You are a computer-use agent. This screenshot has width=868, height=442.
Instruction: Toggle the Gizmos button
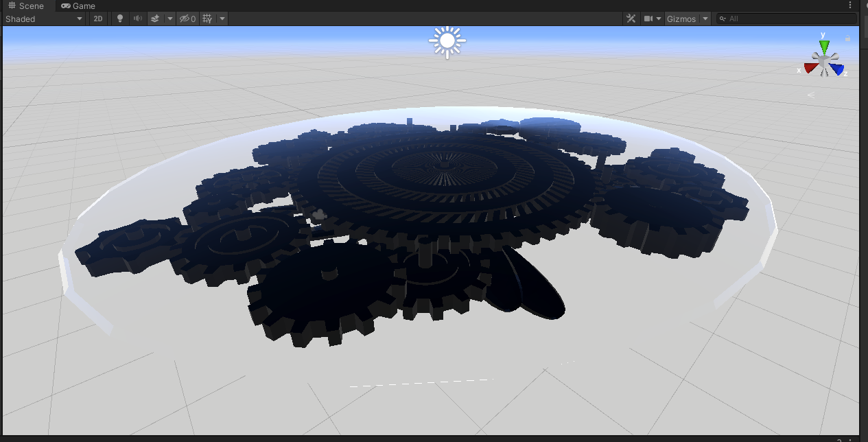pyautogui.click(x=681, y=19)
